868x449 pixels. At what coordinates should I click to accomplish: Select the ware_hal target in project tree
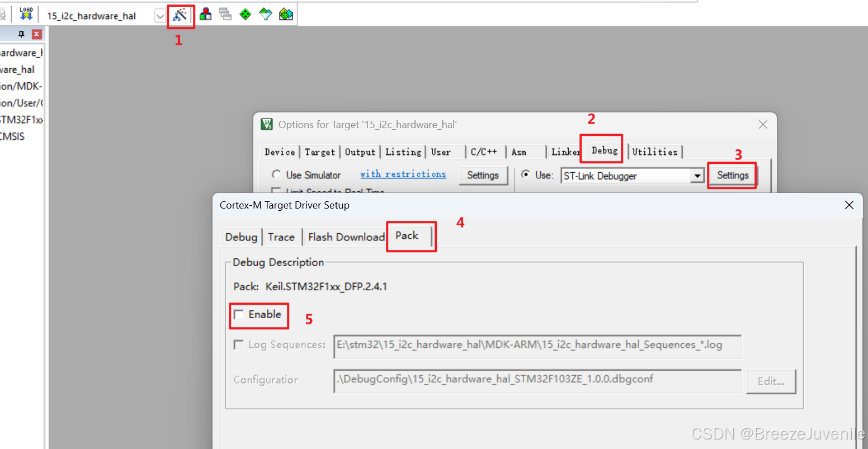17,69
